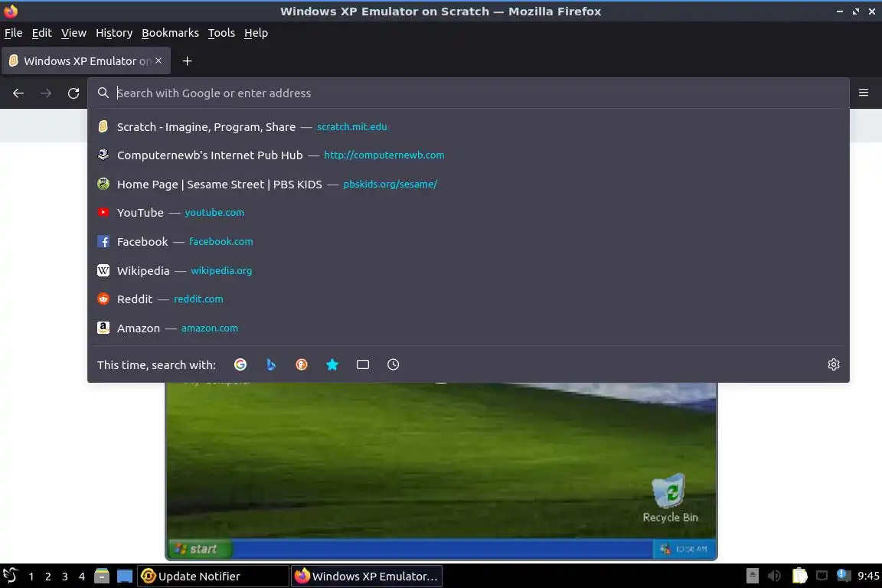Screen dimensions: 882x588
Task: Open the View menu
Action: (x=73, y=33)
